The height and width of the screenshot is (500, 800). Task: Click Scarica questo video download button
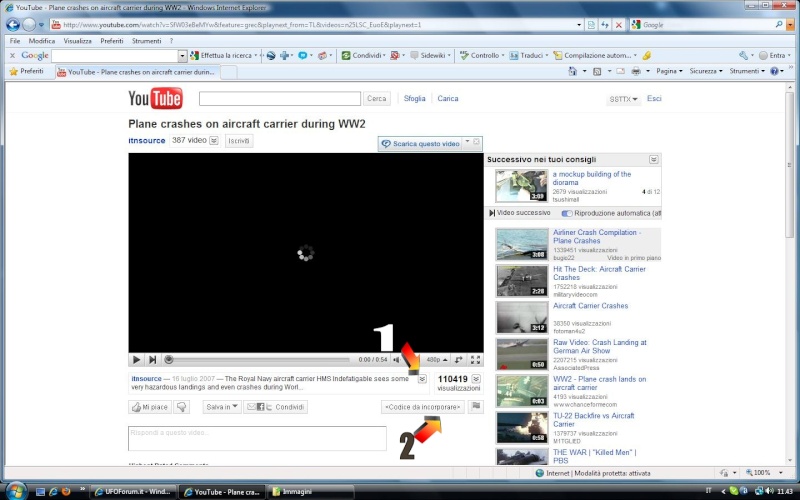(420, 144)
